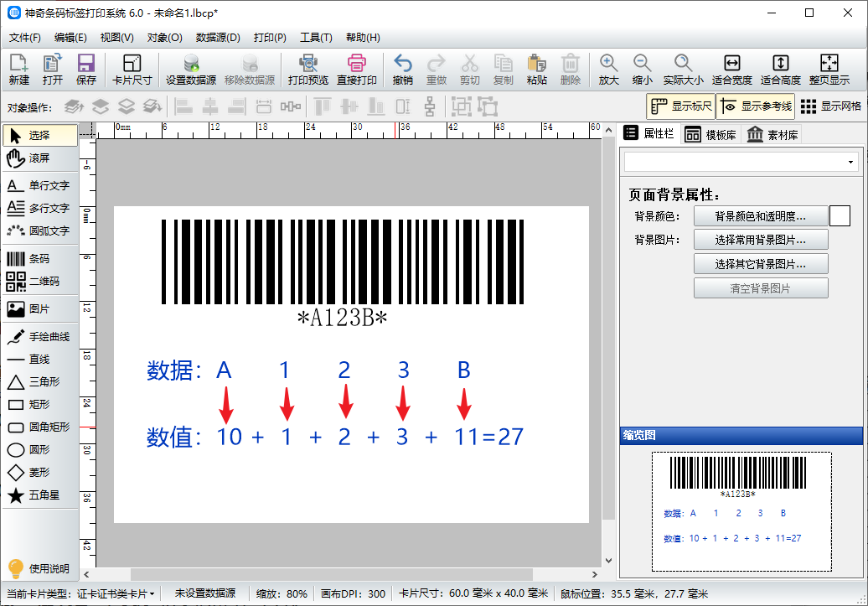
Task: Click the 直接打印 printer icon
Action: point(357,70)
